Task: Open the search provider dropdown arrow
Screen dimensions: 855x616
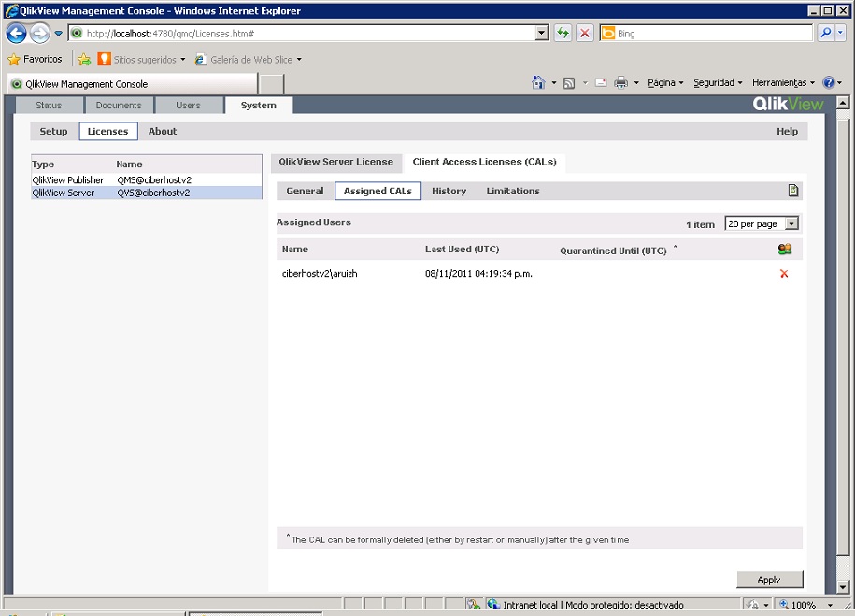Action: [840, 34]
